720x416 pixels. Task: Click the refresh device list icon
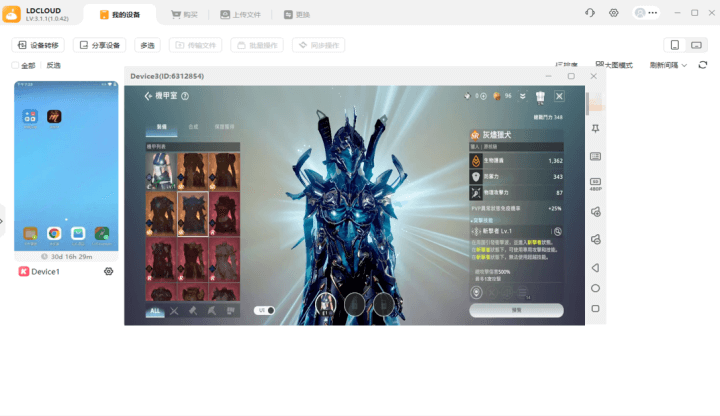(703, 65)
